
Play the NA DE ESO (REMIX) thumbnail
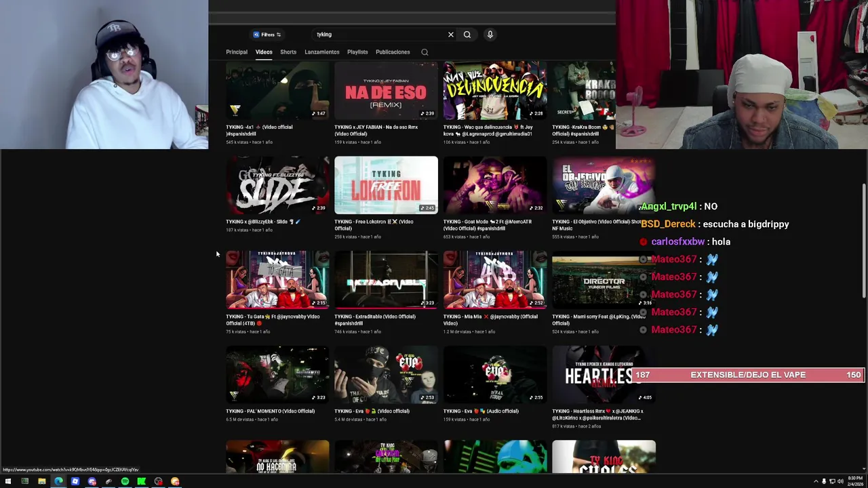pos(386,91)
